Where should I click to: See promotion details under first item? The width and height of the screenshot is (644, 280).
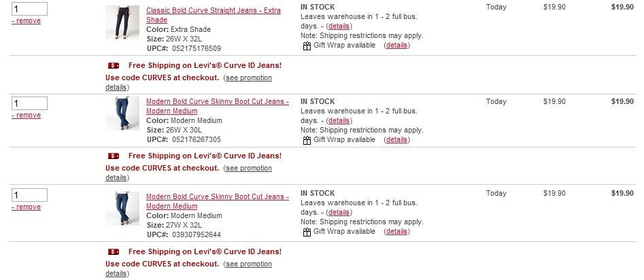(188, 82)
